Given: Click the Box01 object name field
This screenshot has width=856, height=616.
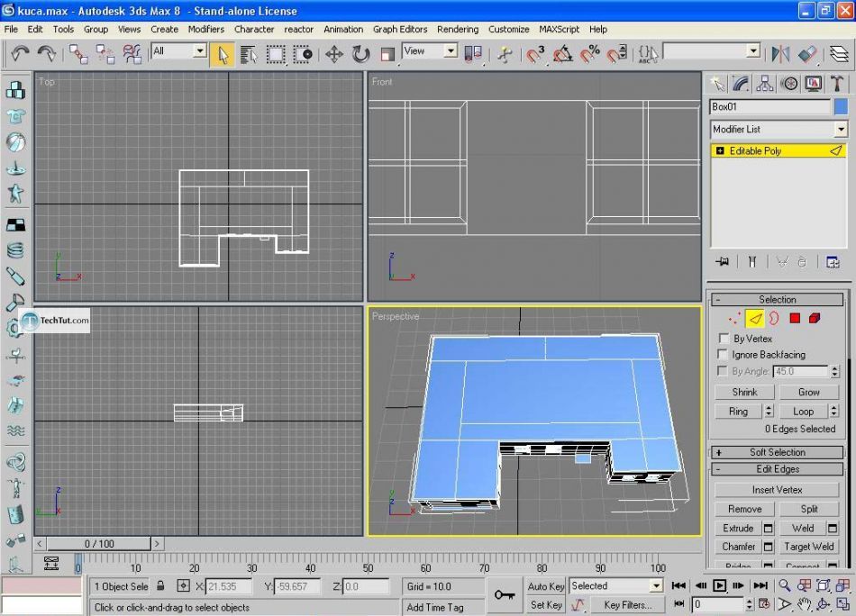Looking at the screenshot, I should (x=770, y=106).
